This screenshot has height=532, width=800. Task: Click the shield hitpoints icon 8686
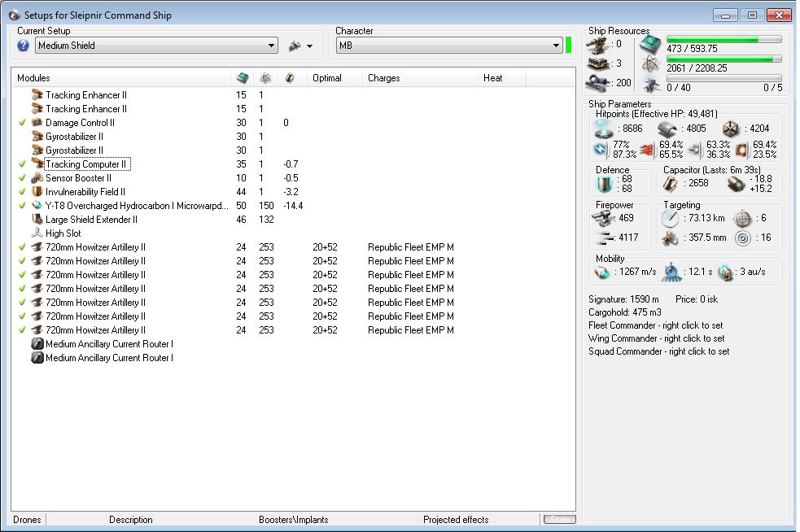point(604,129)
